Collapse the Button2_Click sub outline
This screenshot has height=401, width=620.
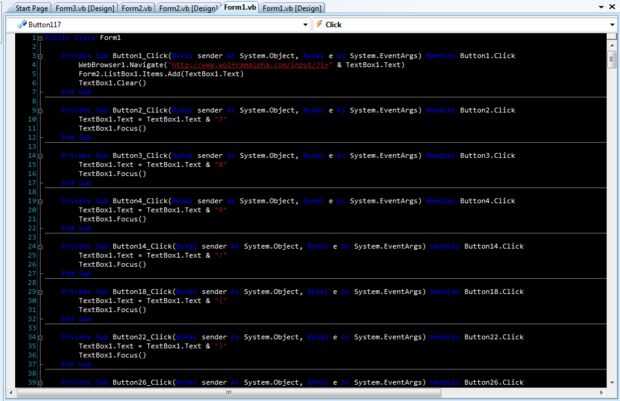[40, 111]
